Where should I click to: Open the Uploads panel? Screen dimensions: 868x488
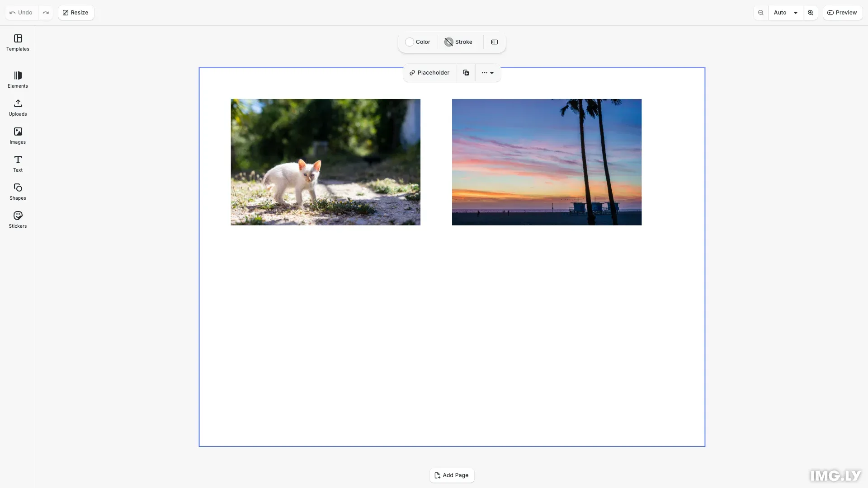17,108
